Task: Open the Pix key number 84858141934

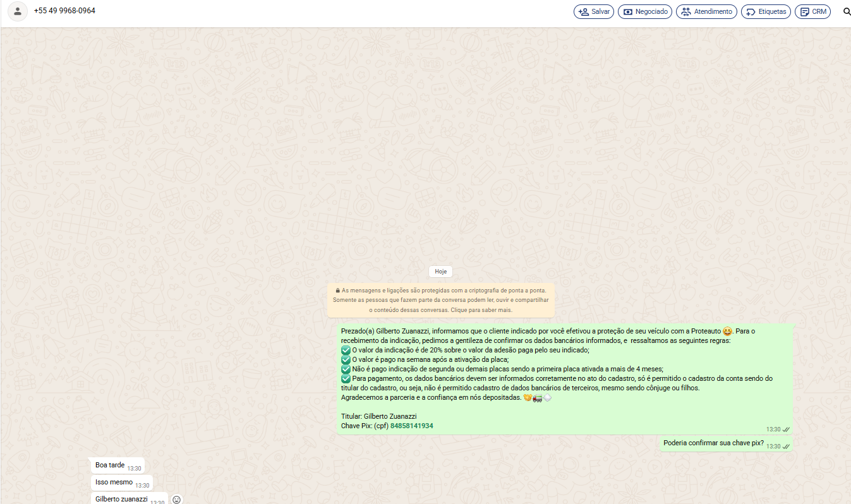Action: [411, 426]
